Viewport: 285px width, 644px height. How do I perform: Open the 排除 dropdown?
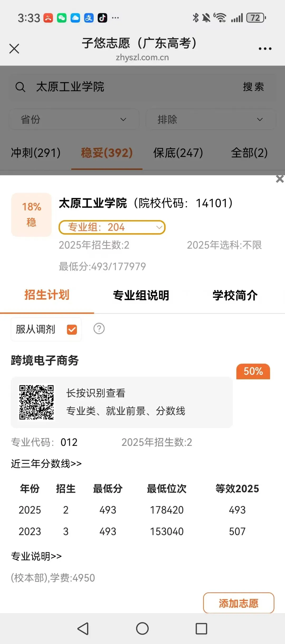click(x=211, y=119)
